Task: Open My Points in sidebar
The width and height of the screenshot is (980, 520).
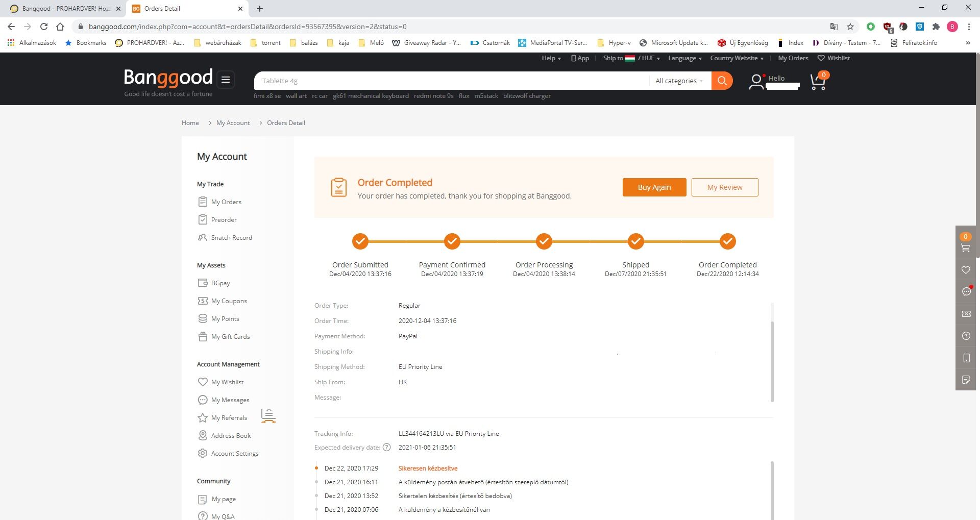Action: pos(218,318)
